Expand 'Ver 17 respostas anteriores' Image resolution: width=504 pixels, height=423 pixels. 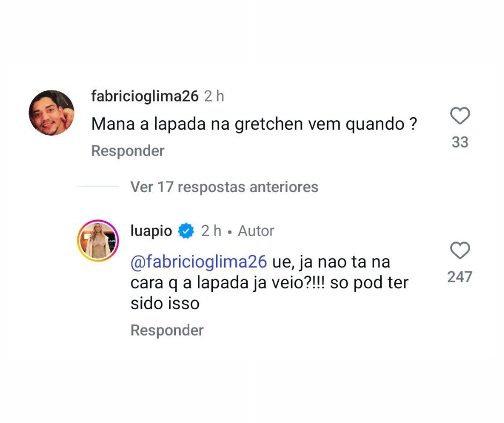point(224,187)
